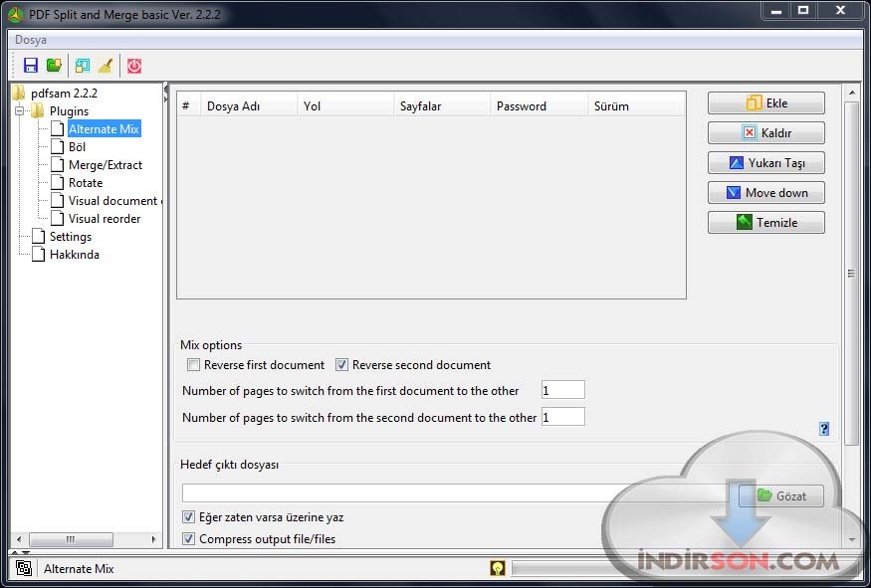Click the sidebar collapse arrow on the divider
The height and width of the screenshot is (588, 871).
(x=165, y=89)
